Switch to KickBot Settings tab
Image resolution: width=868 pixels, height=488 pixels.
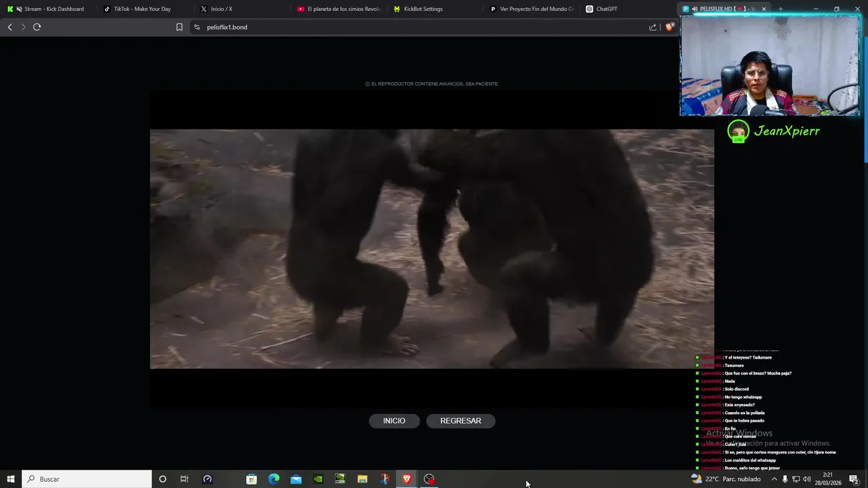435,9
